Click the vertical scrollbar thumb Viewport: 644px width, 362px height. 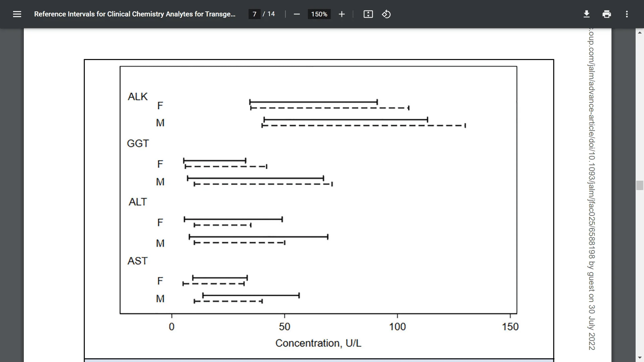640,185
